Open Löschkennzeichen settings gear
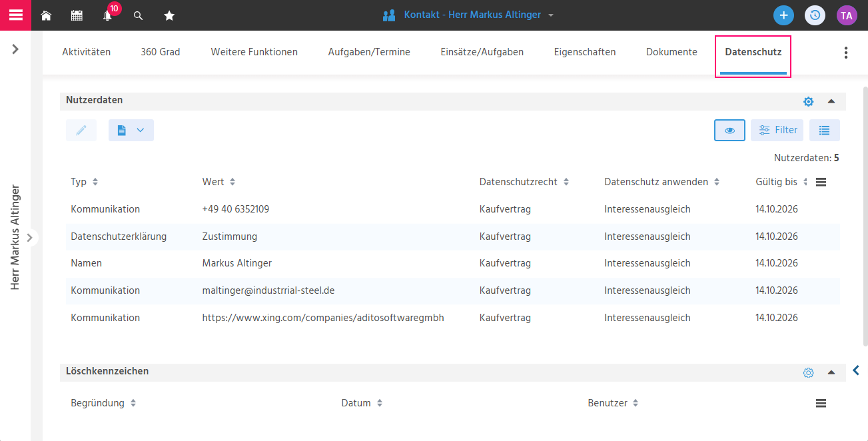Viewport: 868px width, 441px height. [x=808, y=372]
